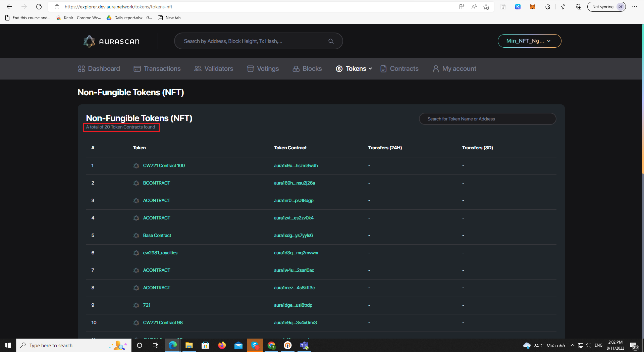Open the Windows Start menu
The image size is (644, 352).
[x=8, y=345]
